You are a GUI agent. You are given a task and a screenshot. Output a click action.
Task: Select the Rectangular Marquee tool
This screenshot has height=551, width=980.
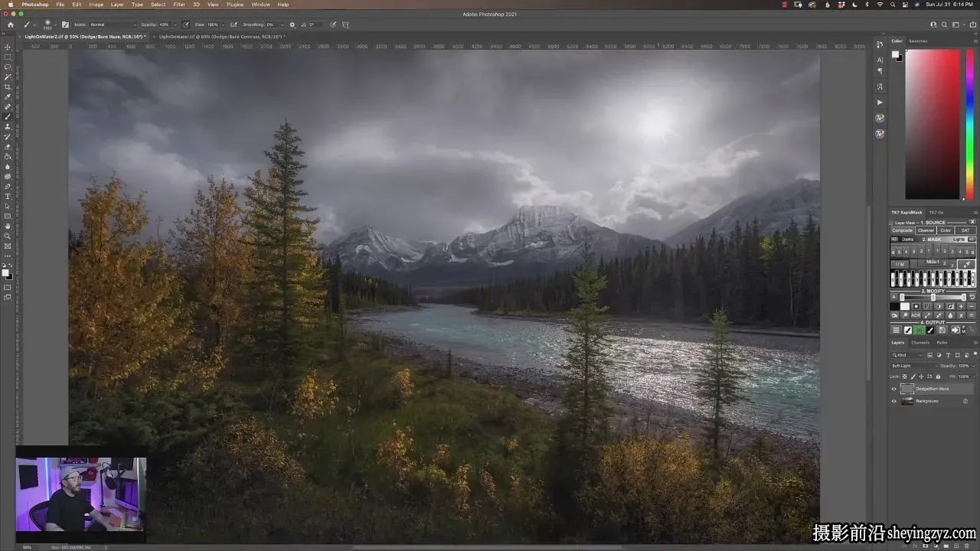[8, 57]
